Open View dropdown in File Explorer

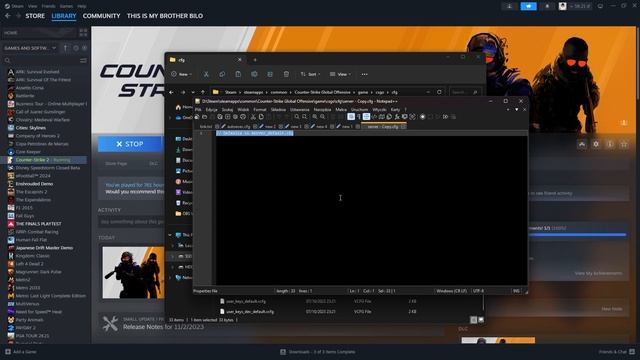pyautogui.click(x=340, y=74)
